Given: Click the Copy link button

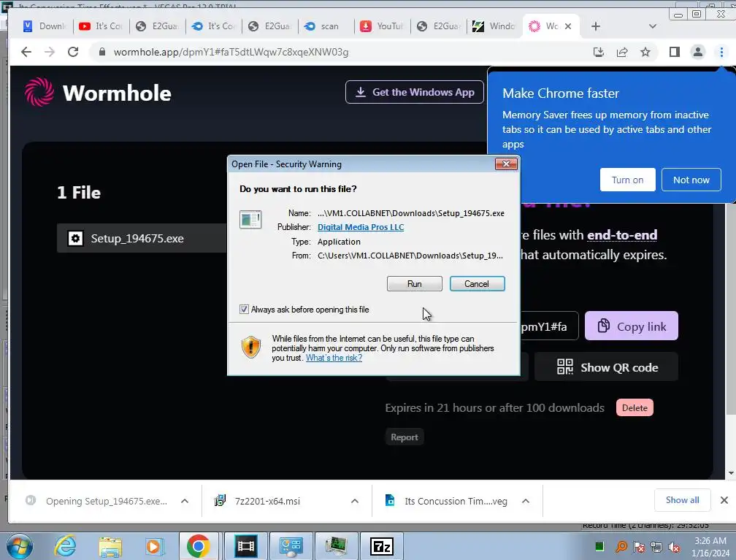Looking at the screenshot, I should (632, 326).
